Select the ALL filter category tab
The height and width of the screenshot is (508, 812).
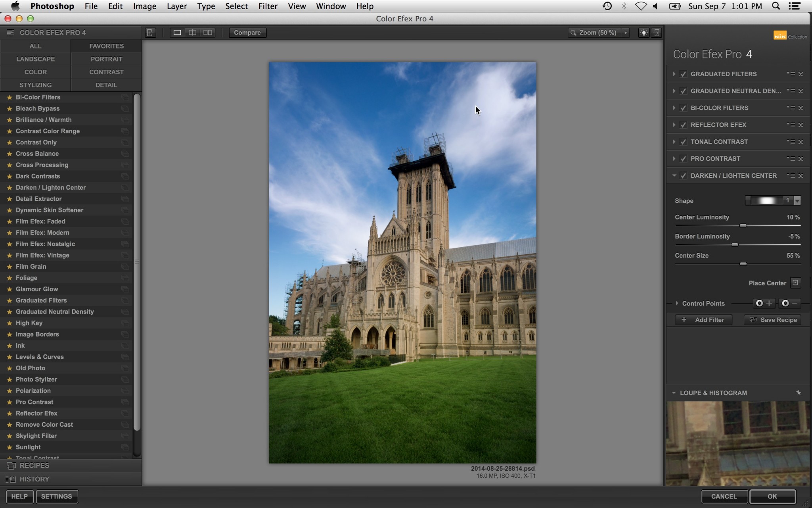(x=35, y=46)
